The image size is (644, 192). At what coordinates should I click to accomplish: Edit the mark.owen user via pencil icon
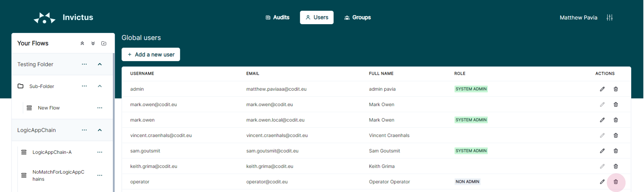602,120
